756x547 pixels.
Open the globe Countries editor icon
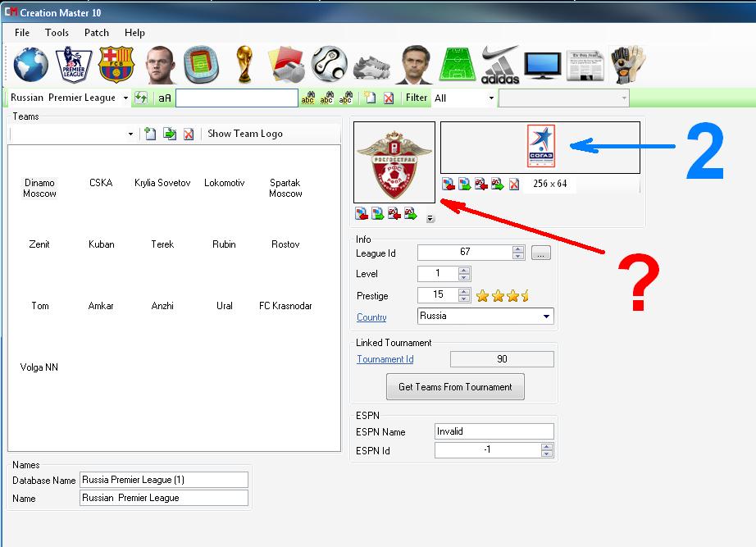(30, 64)
